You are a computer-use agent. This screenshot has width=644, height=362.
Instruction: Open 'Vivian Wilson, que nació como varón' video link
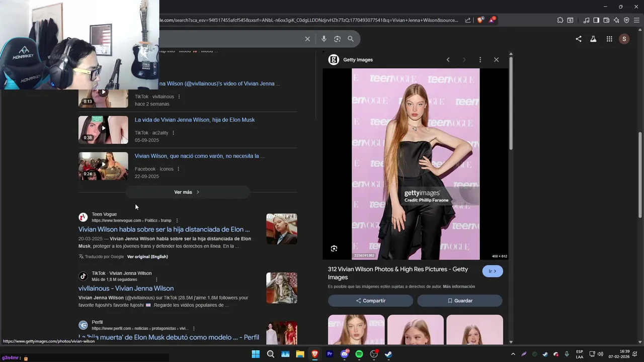tap(200, 156)
